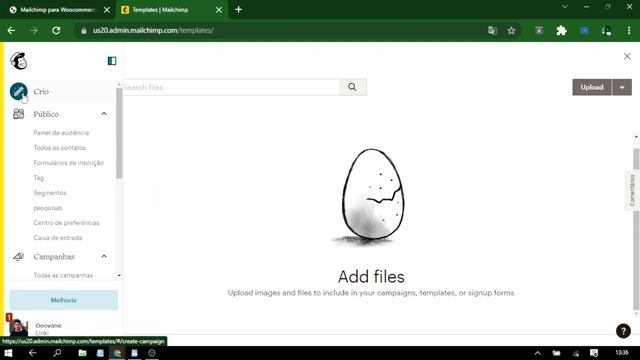Close the Mailchimp para Woocommerce tab
The height and width of the screenshot is (360, 640).
tap(107, 10)
